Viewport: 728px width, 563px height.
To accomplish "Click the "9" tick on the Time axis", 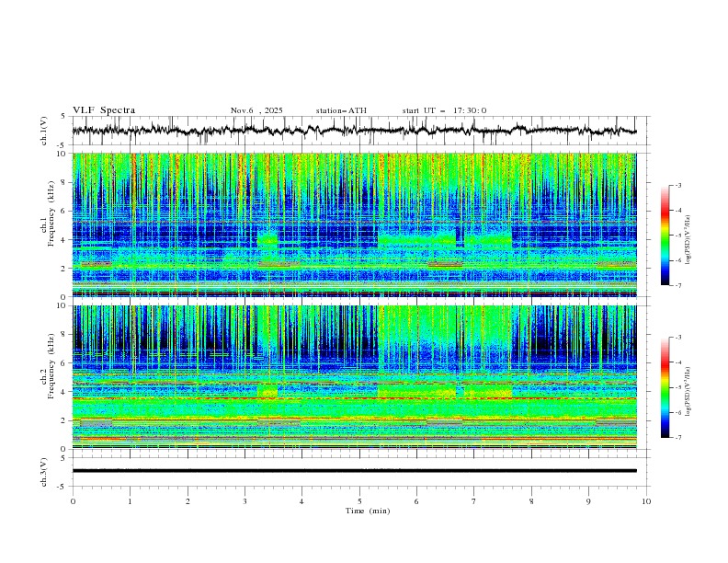I will 588,501.
